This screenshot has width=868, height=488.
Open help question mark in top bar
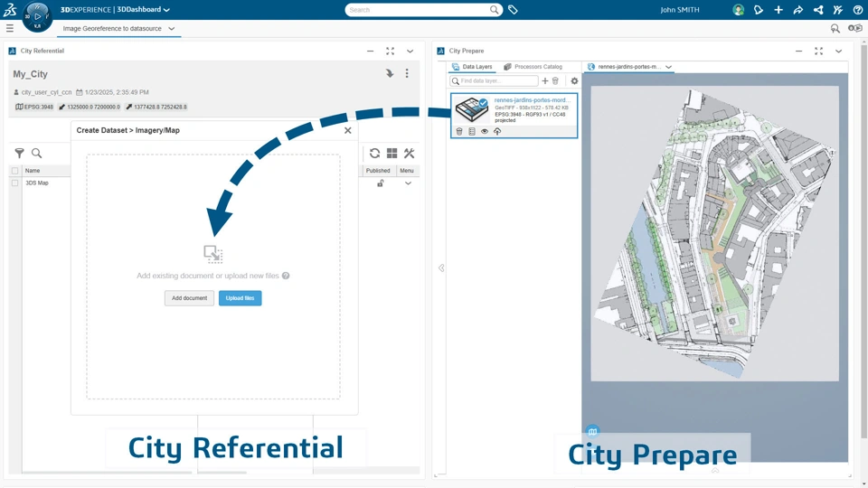click(x=857, y=10)
